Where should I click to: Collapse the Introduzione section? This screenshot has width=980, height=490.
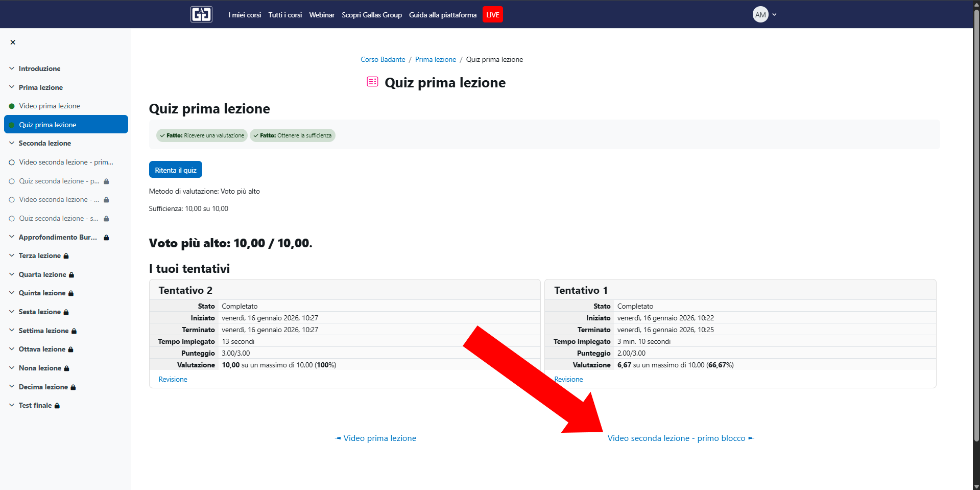coord(12,68)
